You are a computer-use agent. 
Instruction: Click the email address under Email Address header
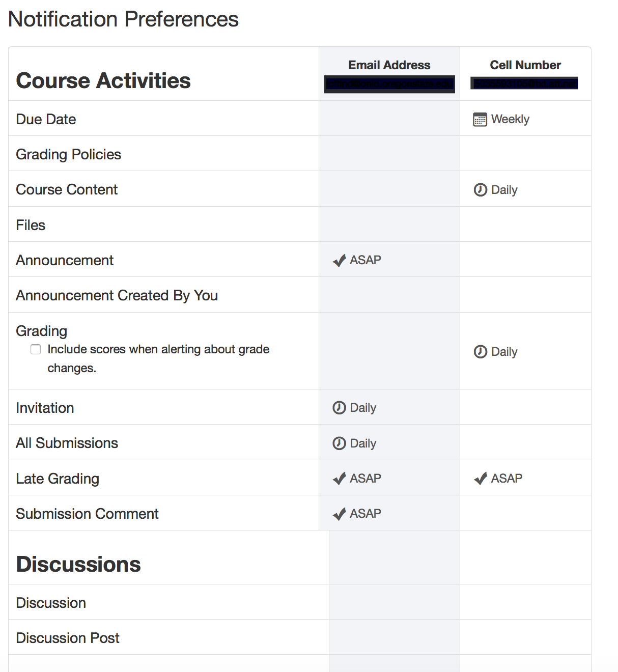point(389,83)
